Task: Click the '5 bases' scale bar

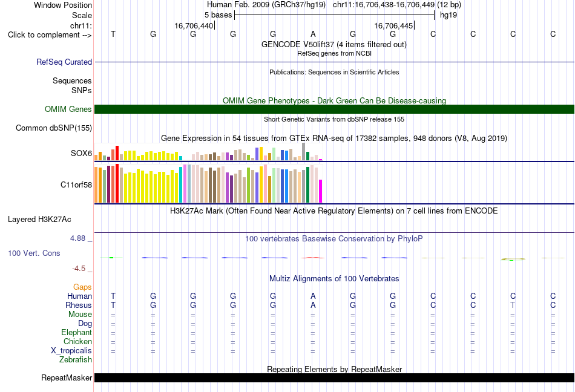Action: pos(335,15)
